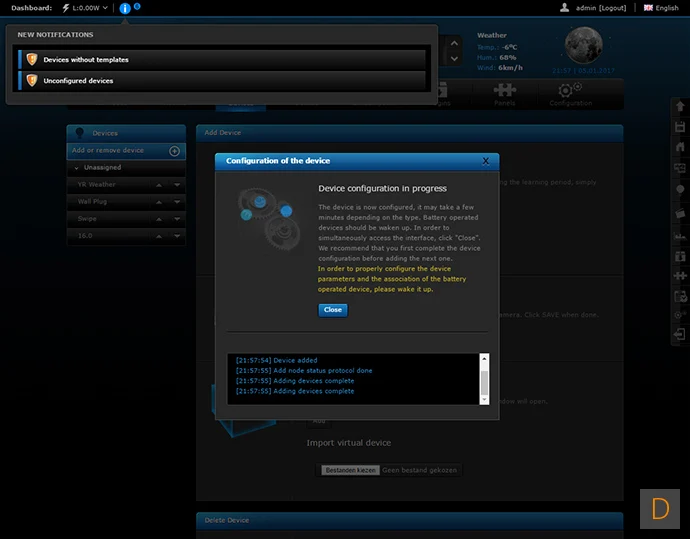
Task: Select Wall Plug in the device list
Action: (92, 202)
